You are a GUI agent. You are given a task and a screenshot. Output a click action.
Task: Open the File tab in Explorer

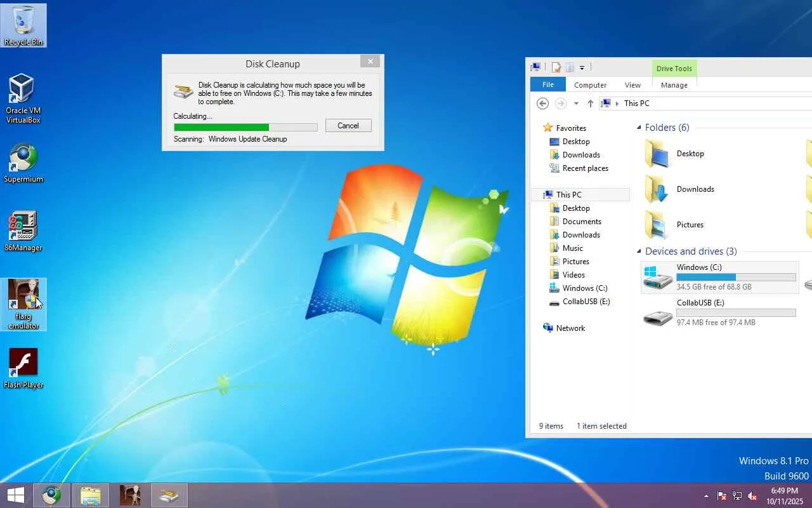(548, 84)
